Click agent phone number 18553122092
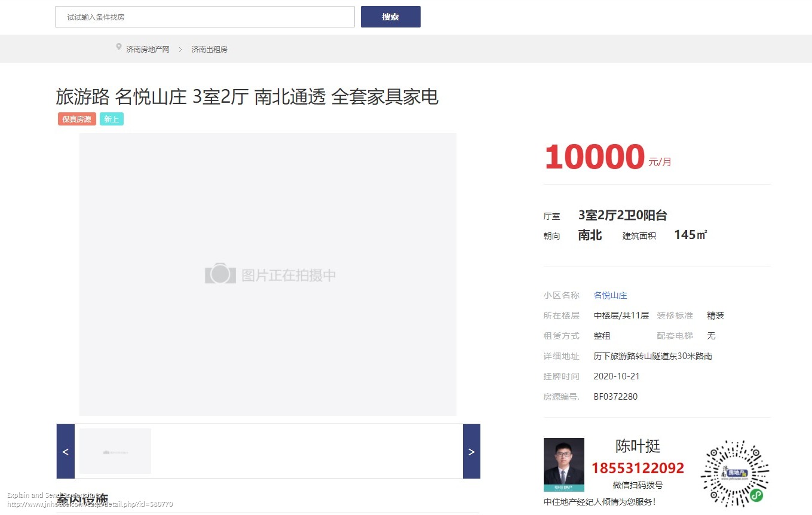The width and height of the screenshot is (812, 515). [x=638, y=468]
